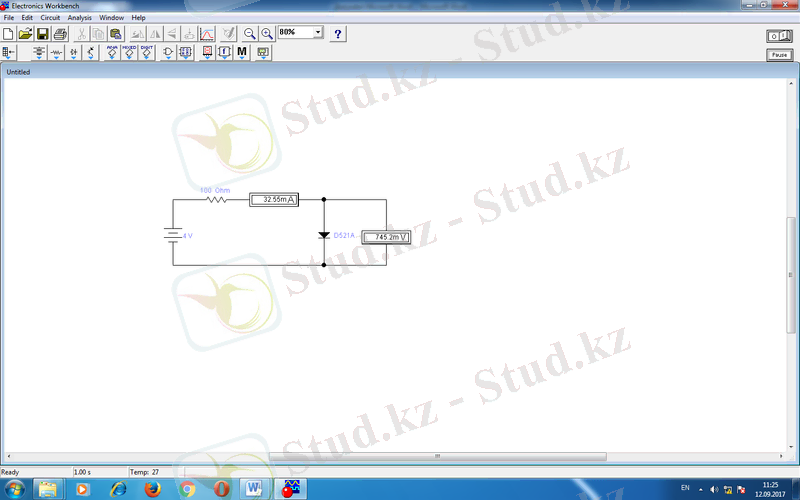The width and height of the screenshot is (800, 500).
Task: Open the Circuit menu
Action: point(51,17)
